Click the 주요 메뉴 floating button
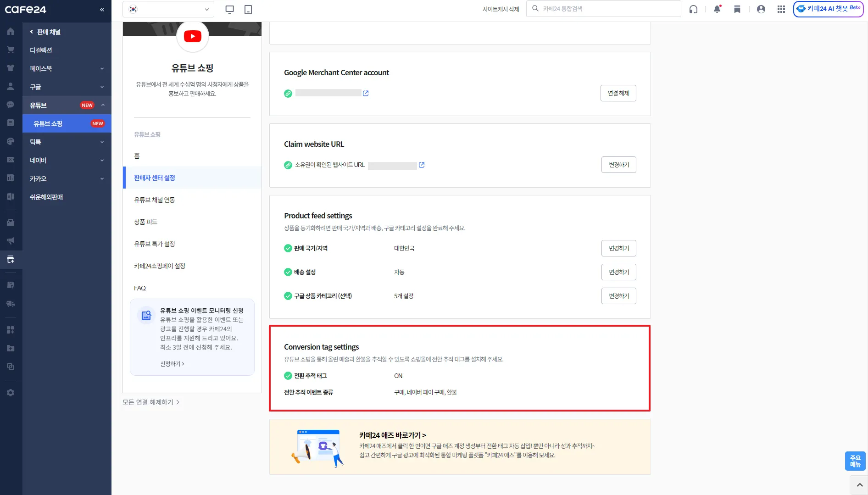This screenshot has height=495, width=868. (855, 461)
